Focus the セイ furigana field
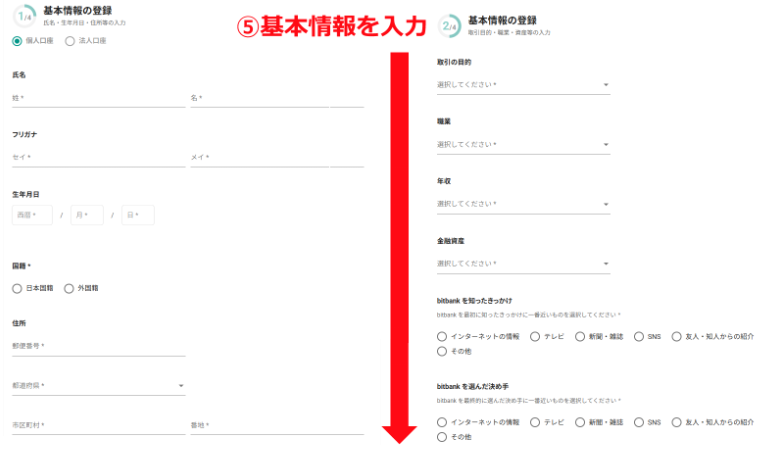The width and height of the screenshot is (766, 455). 99,158
